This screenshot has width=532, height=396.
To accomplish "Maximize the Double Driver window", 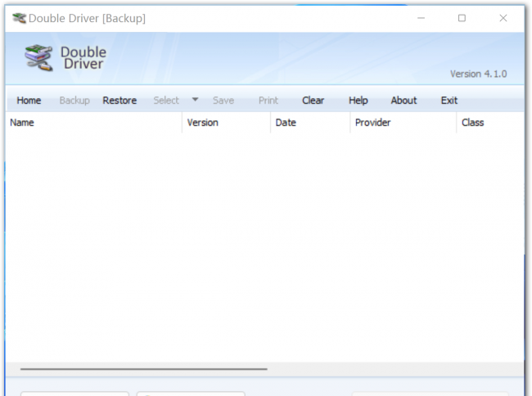I will pyautogui.click(x=462, y=18).
